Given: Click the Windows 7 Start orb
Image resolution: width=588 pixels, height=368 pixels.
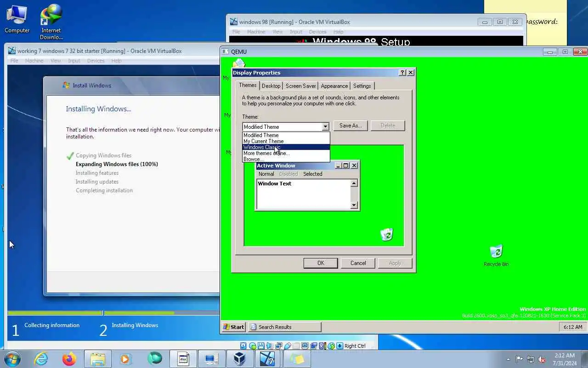Looking at the screenshot, I should pyautogui.click(x=12, y=359).
